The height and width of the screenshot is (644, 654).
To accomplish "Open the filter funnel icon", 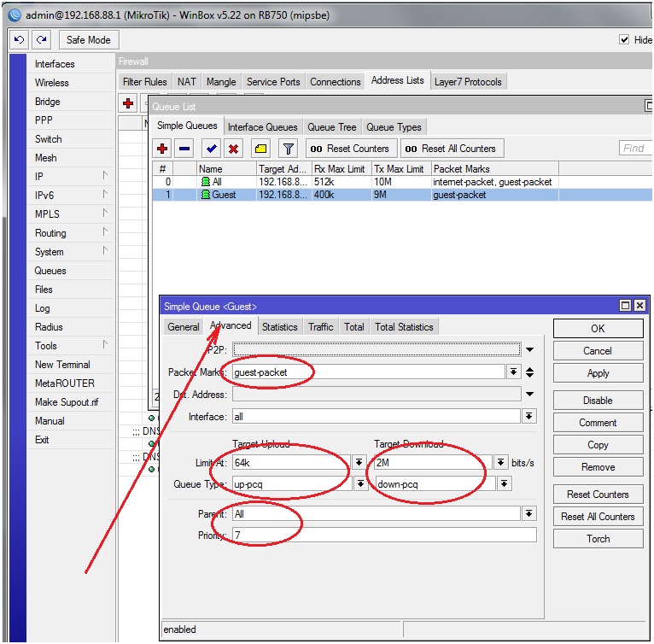I will tap(289, 149).
